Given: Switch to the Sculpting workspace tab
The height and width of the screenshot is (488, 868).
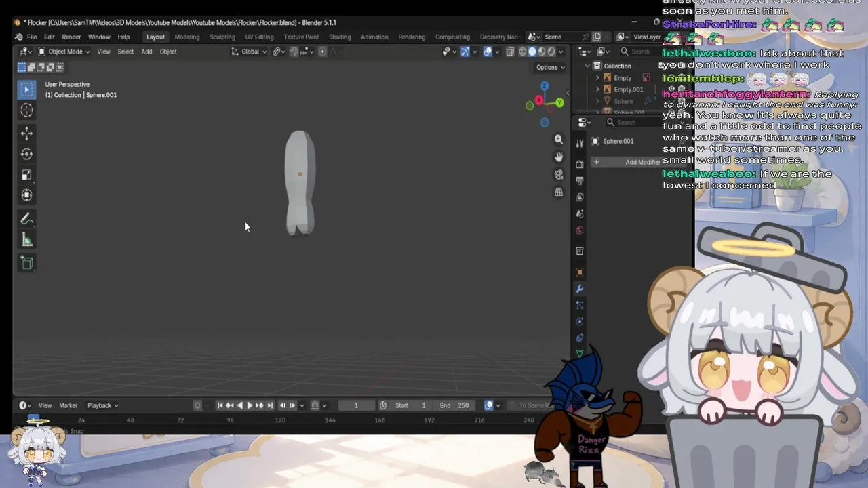Looking at the screenshot, I should click(x=222, y=37).
